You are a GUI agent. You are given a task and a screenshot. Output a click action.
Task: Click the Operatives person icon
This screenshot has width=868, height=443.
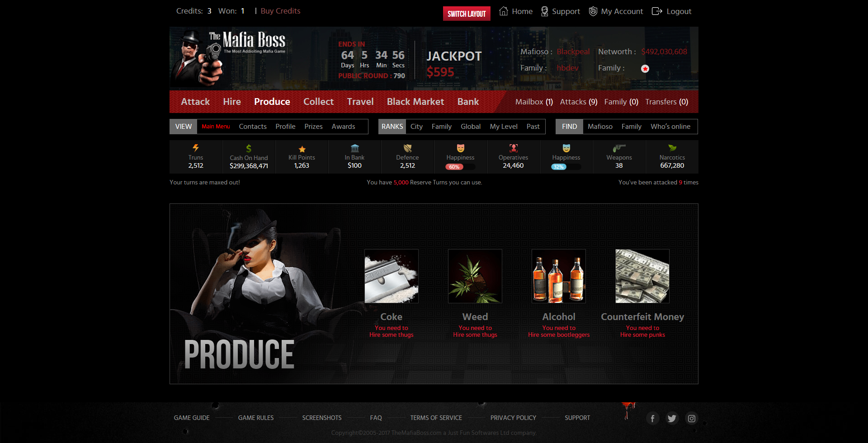(x=514, y=148)
